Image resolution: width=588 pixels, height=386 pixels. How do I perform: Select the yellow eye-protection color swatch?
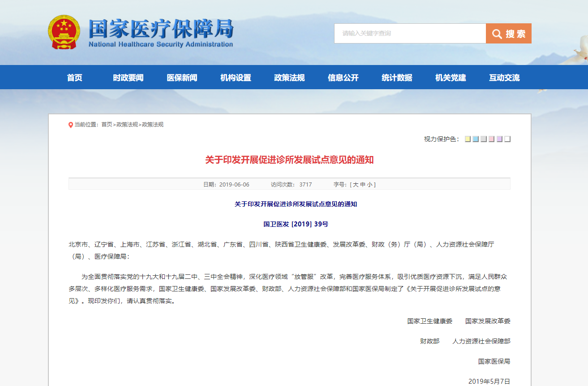(x=468, y=139)
